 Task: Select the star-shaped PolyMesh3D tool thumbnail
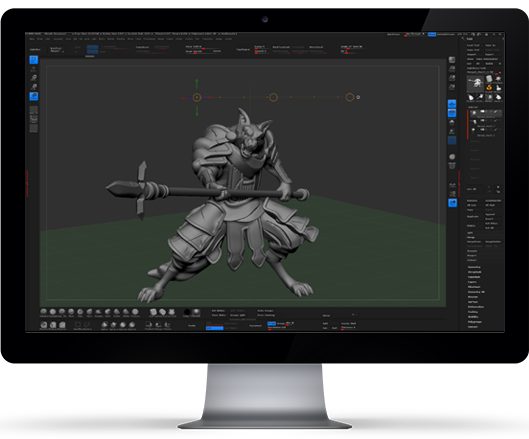pyautogui.click(x=498, y=79)
